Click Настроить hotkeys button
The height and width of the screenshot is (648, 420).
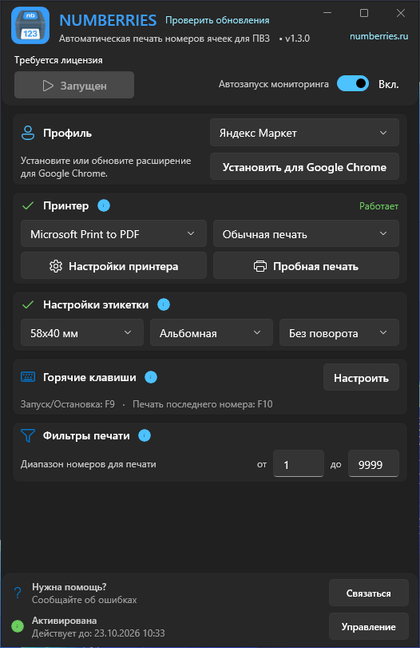point(361,377)
